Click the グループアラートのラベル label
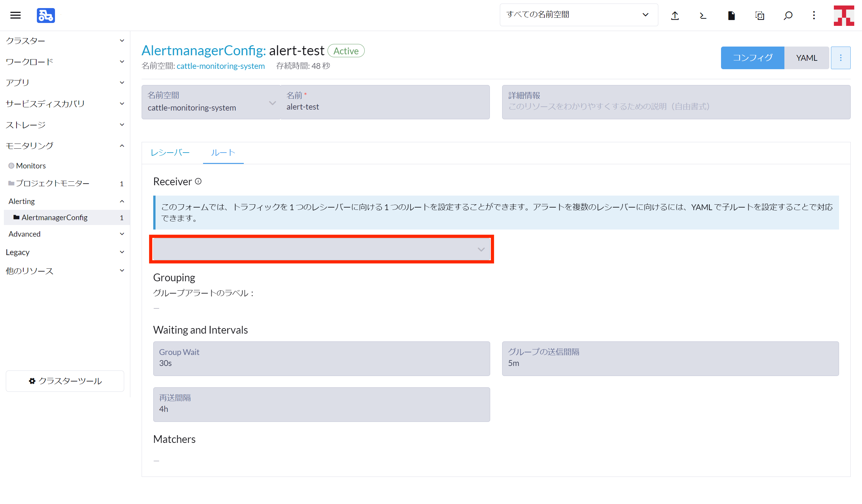This screenshot has width=862, height=504. 203,293
